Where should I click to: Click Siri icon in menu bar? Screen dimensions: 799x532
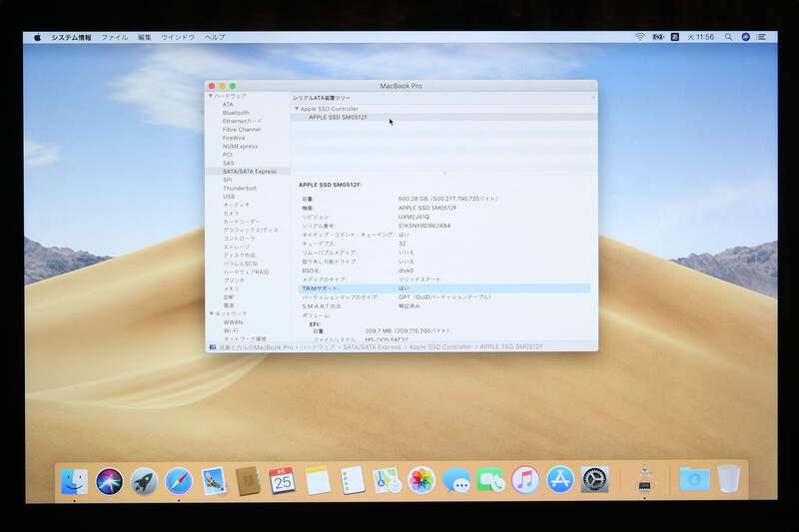[745, 37]
